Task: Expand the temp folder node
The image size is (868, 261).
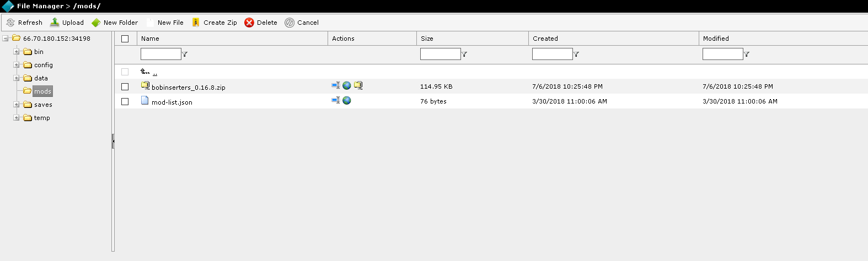Action: tap(17, 118)
